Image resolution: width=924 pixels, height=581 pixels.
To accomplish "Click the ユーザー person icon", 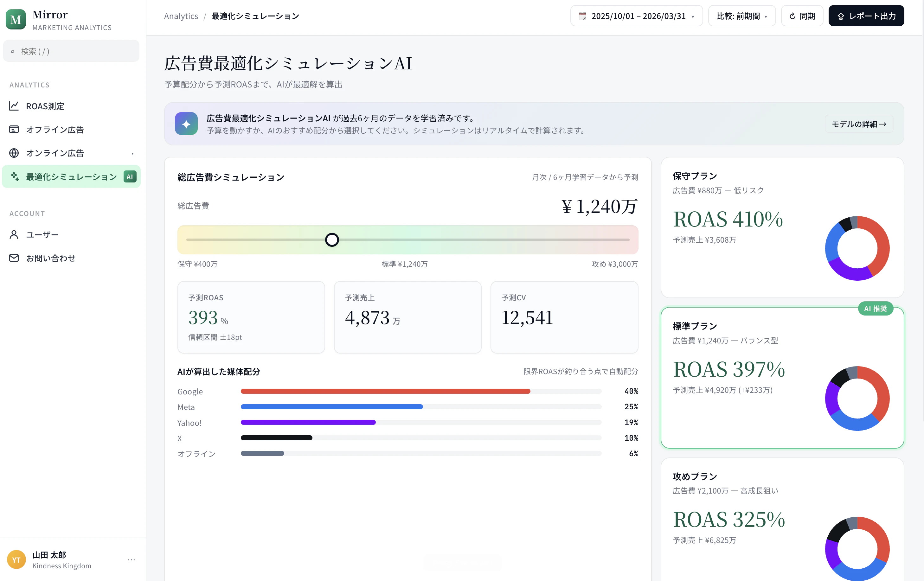I will [14, 234].
